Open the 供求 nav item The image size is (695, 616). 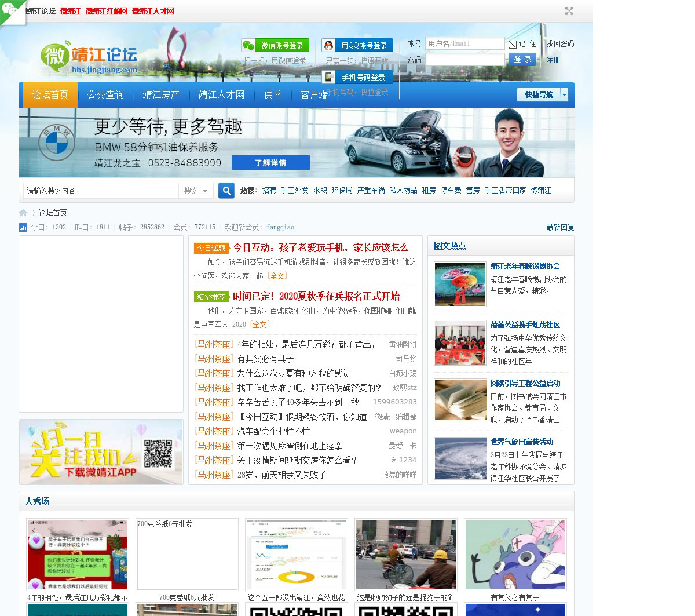point(272,94)
